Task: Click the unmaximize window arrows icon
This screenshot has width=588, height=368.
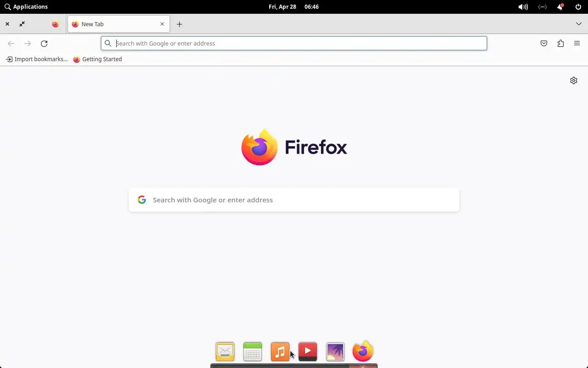Action: tap(22, 24)
